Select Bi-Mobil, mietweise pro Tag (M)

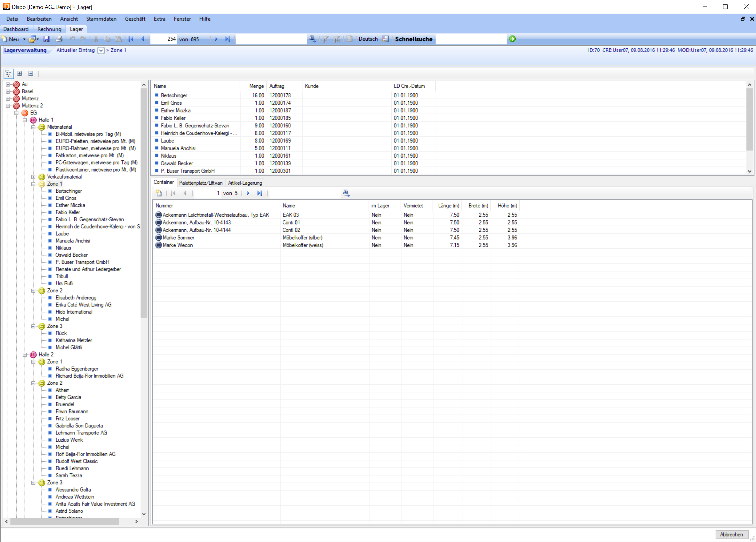tap(88, 134)
